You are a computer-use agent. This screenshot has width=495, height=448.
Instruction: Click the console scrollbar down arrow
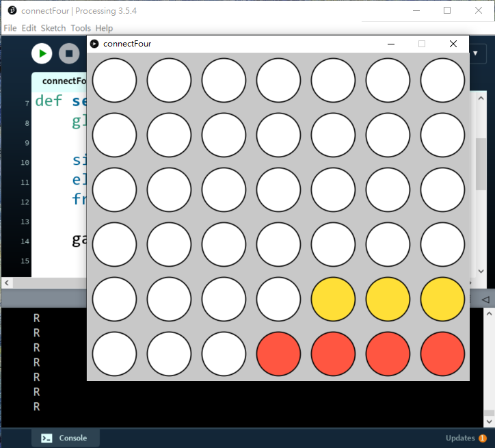[x=489, y=419]
